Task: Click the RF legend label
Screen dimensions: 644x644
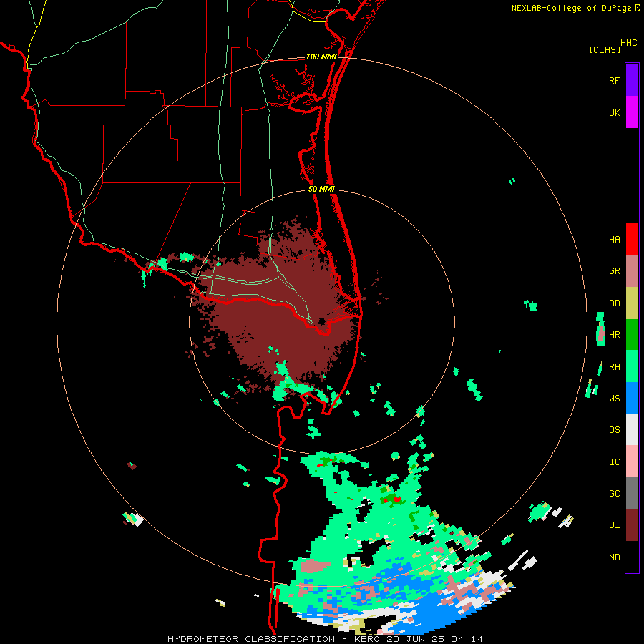Action: point(615,80)
